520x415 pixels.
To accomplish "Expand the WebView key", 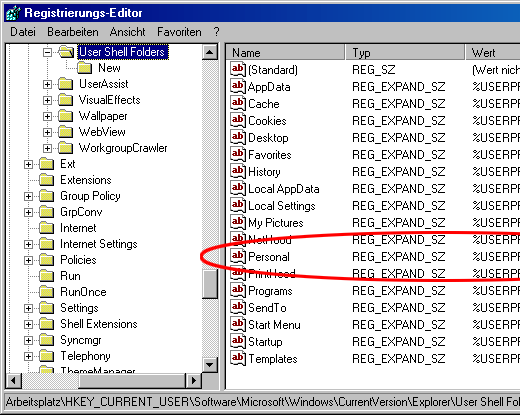I will click(x=48, y=132).
